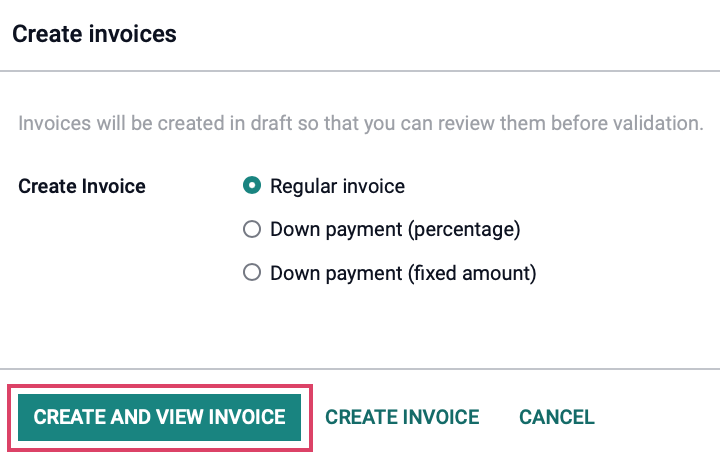Click the 'Down payment (percentage)' label text
Screen dimensions: 720x468
(395, 229)
